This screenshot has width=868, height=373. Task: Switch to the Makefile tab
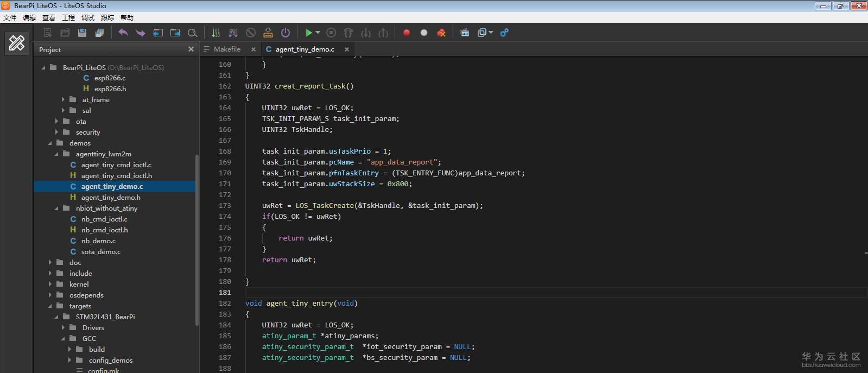click(x=227, y=49)
